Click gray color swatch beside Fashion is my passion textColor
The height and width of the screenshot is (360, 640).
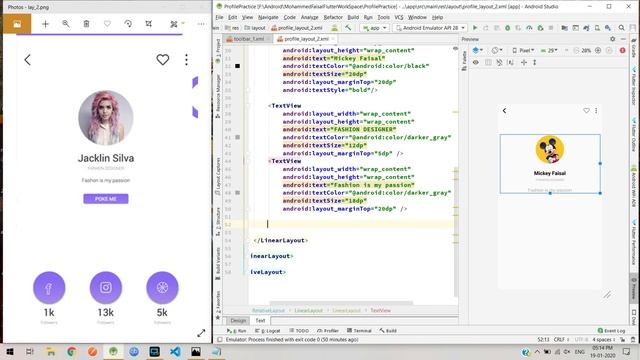(238, 193)
